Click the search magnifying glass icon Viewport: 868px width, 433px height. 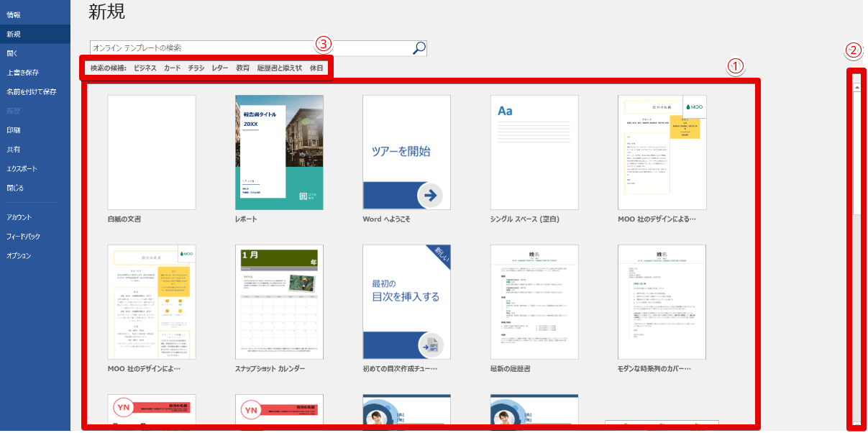coord(419,47)
